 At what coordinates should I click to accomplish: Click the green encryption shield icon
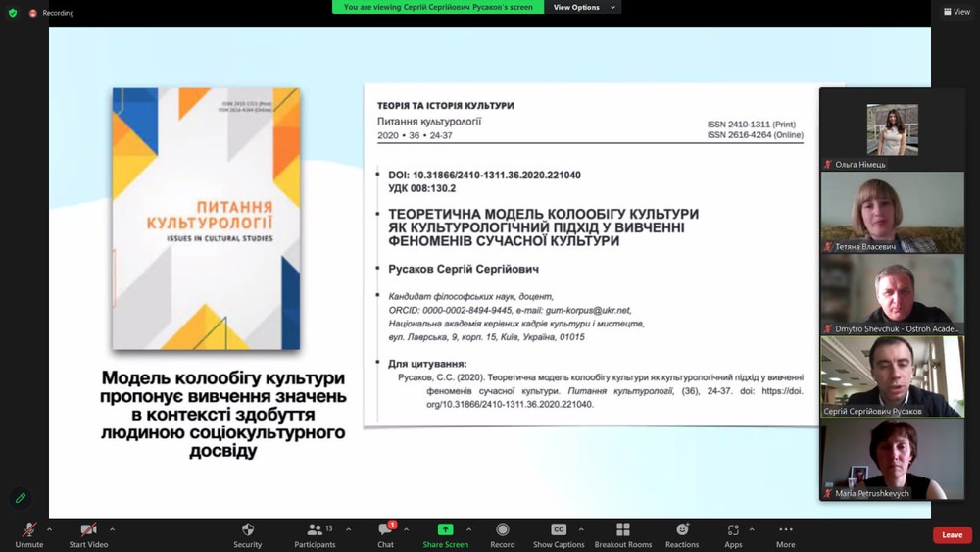(x=13, y=13)
